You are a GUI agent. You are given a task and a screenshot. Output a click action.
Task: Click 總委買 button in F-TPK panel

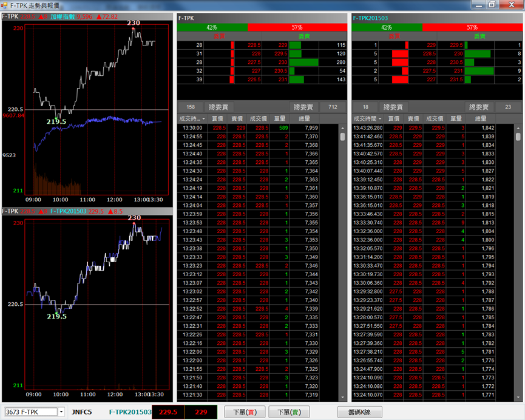[x=217, y=107]
